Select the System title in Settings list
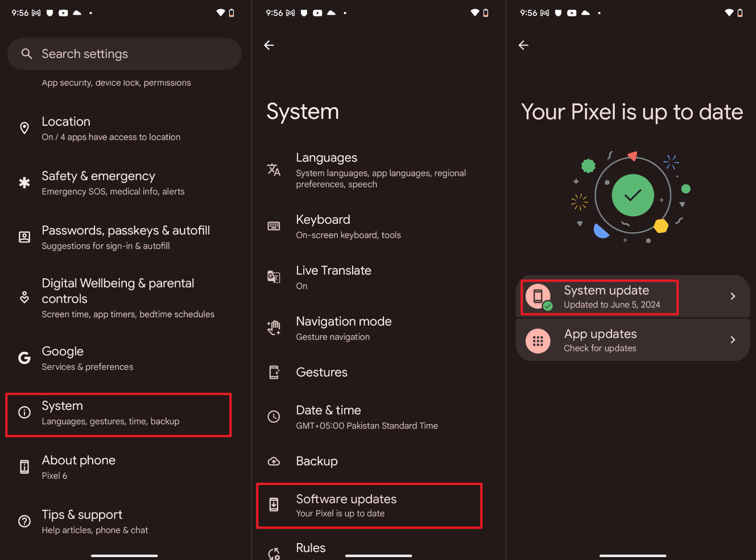The width and height of the screenshot is (756, 560). click(62, 406)
